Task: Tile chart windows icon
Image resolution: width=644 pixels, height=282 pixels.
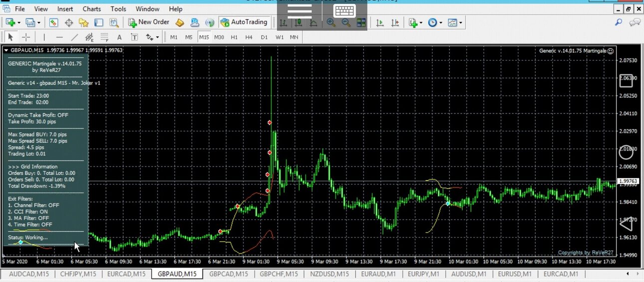Action: [x=361, y=22]
